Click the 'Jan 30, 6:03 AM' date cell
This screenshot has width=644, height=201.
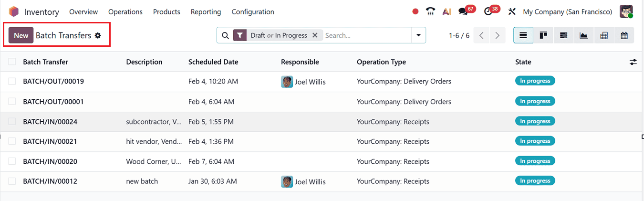coord(213,181)
